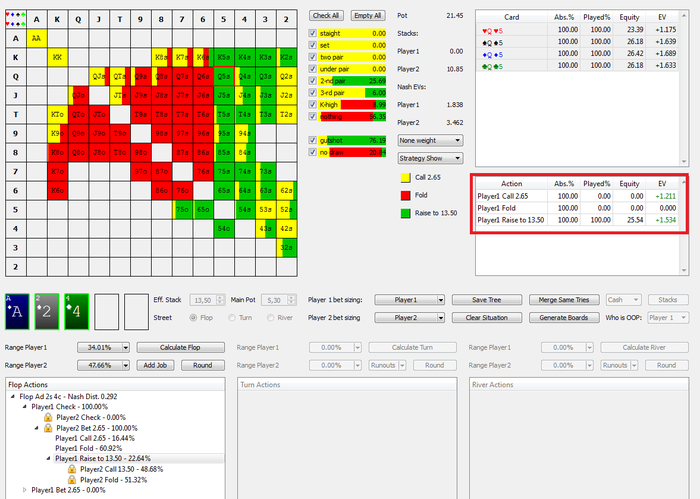Click the Main Pot input field

click(x=279, y=300)
